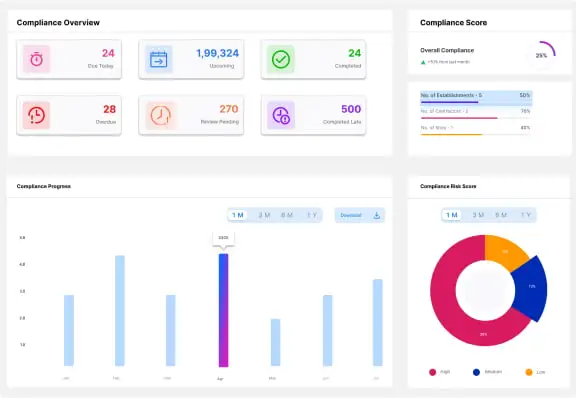The image size is (576, 398).
Task: Click the blue Medium donut segment
Action: pos(531,289)
